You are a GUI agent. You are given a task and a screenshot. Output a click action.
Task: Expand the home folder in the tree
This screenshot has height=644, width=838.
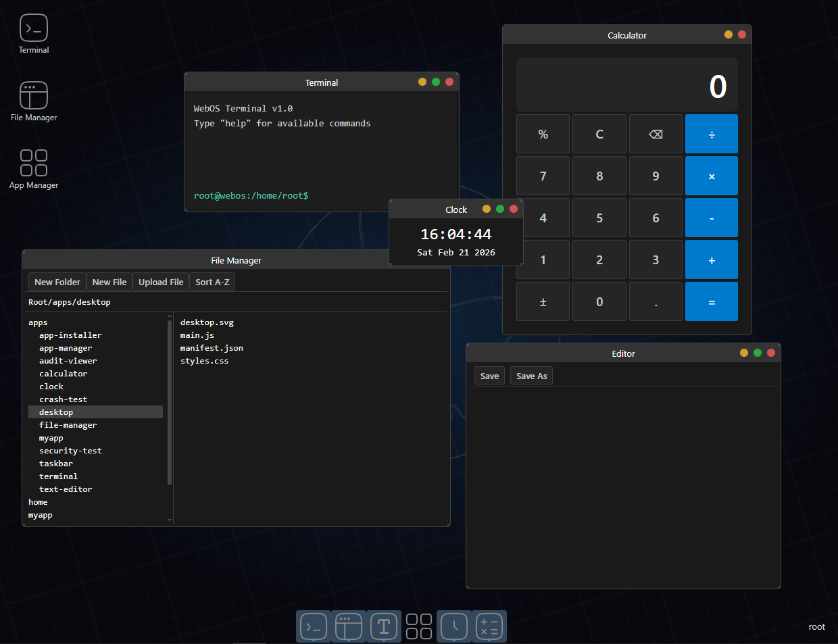(x=38, y=501)
